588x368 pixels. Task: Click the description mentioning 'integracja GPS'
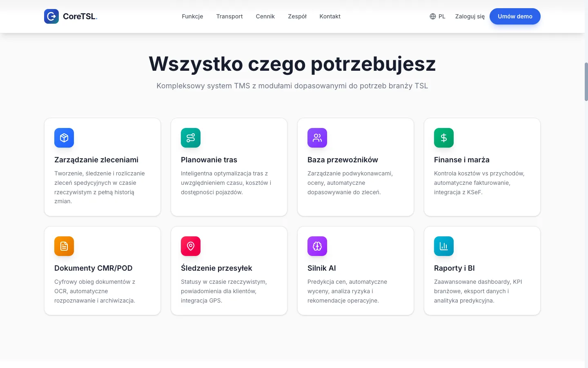coord(224,291)
